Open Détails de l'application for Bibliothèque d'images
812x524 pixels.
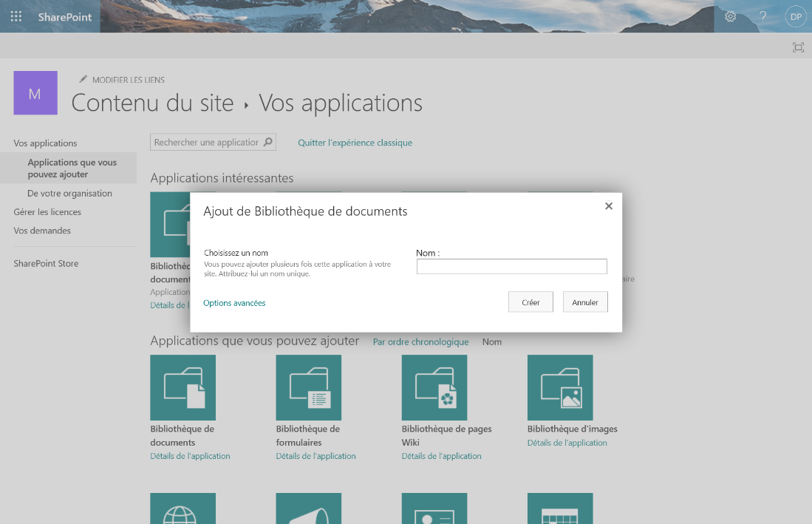(567, 443)
